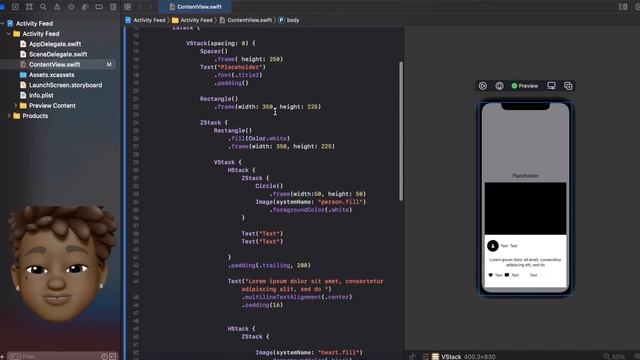The height and width of the screenshot is (360, 640).
Task: Go back with the left chevron
Action: pyautogui.click(x=140, y=7)
